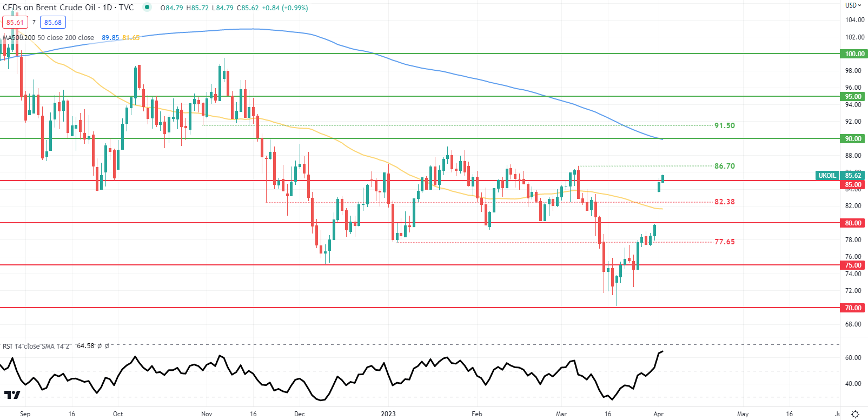Click the 77.65 level annotation
The height and width of the screenshot is (420, 868).
pos(725,242)
